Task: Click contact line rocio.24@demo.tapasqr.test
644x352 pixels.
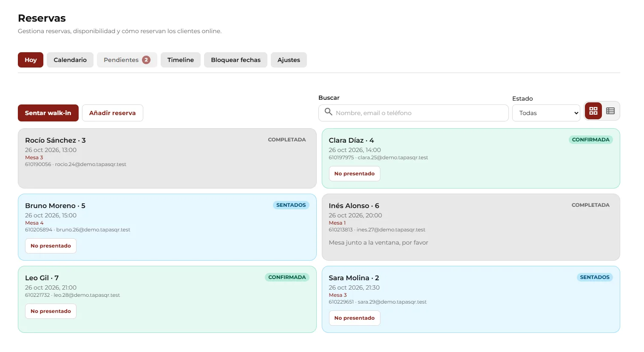Action: tap(76, 164)
